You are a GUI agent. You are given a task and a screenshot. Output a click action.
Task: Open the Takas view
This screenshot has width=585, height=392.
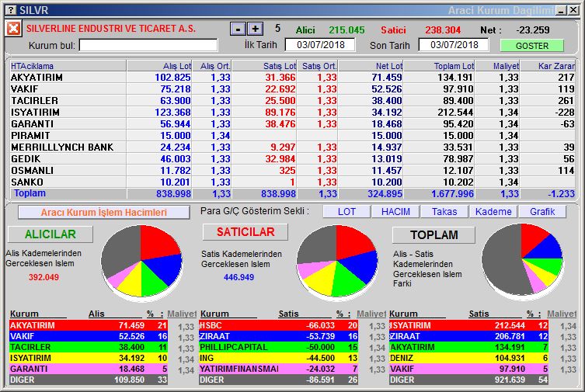[444, 212]
